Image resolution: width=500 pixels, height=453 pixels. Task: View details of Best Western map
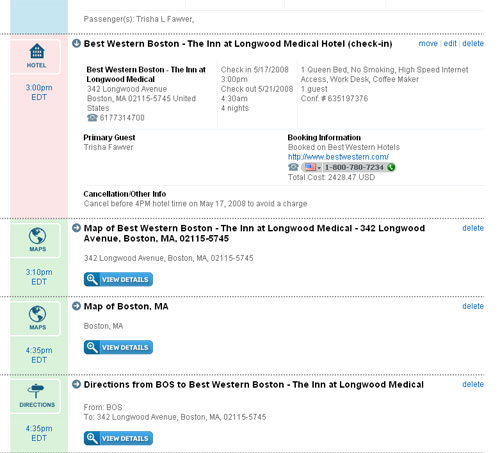tap(118, 279)
